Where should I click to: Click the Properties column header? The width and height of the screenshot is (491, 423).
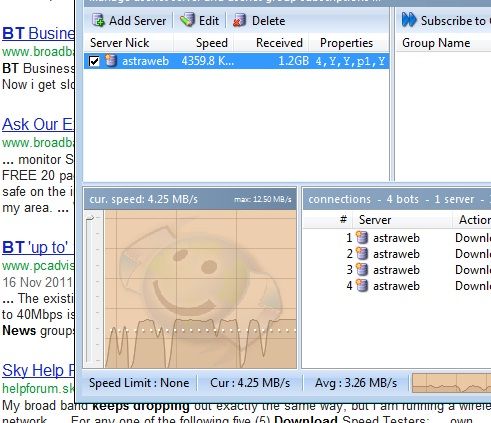coord(348,43)
